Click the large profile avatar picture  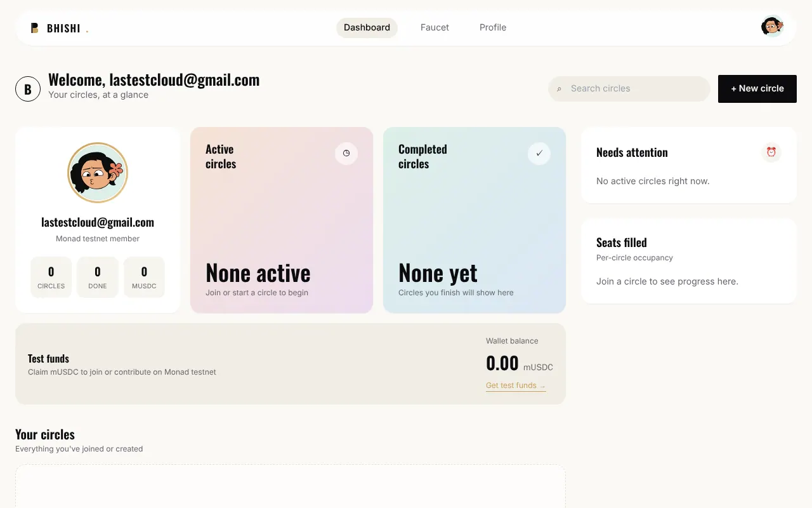pos(98,173)
